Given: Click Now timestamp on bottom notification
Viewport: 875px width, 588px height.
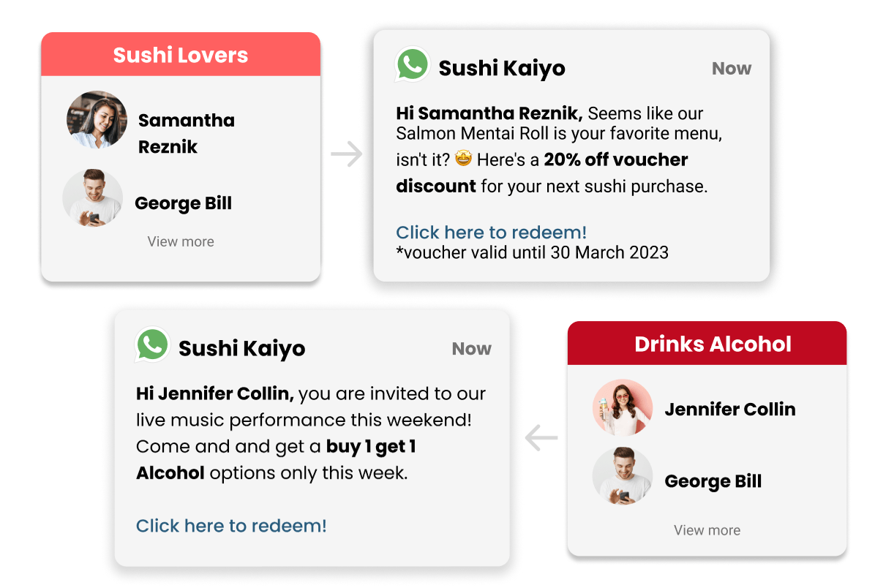Looking at the screenshot, I should click(472, 349).
